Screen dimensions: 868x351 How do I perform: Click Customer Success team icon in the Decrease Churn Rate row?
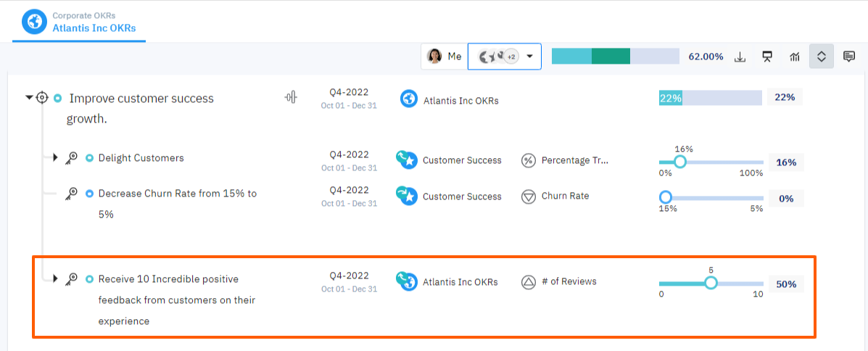(406, 195)
